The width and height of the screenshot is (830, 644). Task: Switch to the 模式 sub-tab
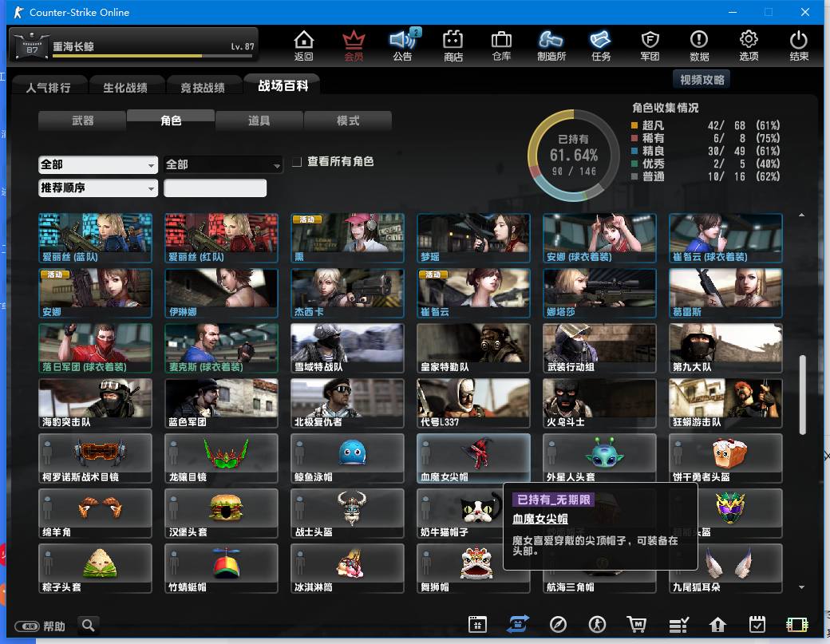pos(348,121)
